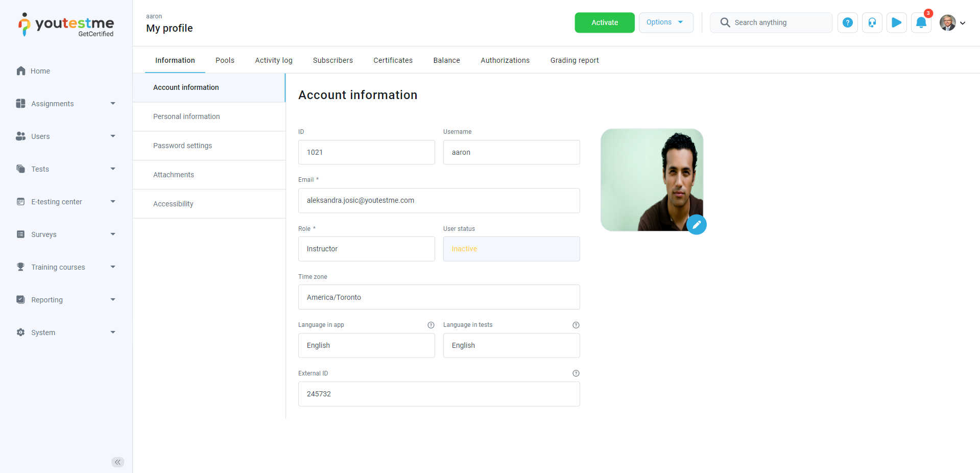This screenshot has width=980, height=473.
Task: Open the Certificates tab
Action: 393,60
